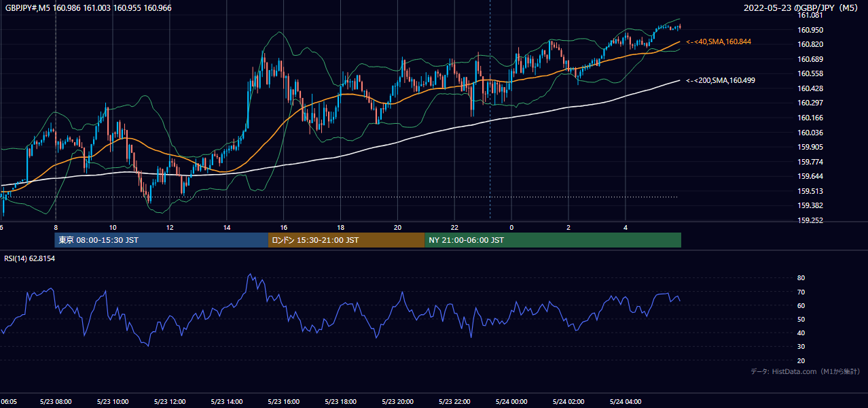Click the 5/23 16:00 date label at bottom
This screenshot has width=868, height=408.
(284, 402)
